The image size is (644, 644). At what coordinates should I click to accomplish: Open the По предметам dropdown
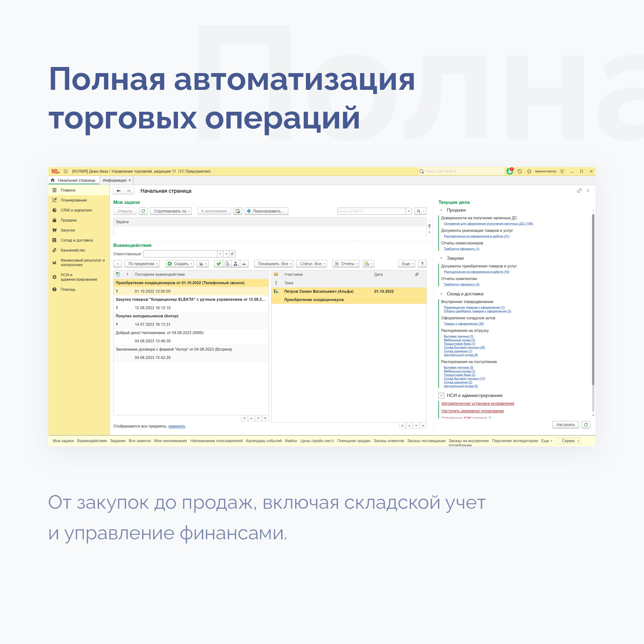[142, 264]
